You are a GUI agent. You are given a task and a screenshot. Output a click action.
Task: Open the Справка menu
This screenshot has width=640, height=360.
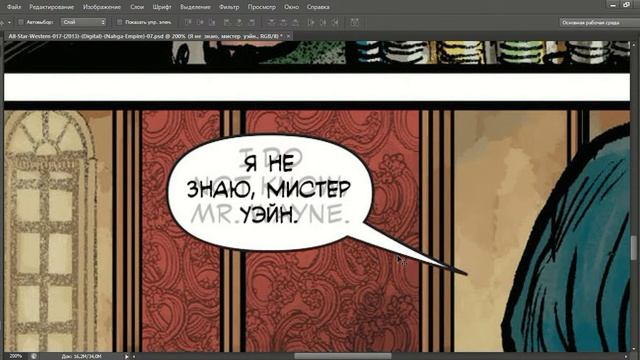point(318,7)
